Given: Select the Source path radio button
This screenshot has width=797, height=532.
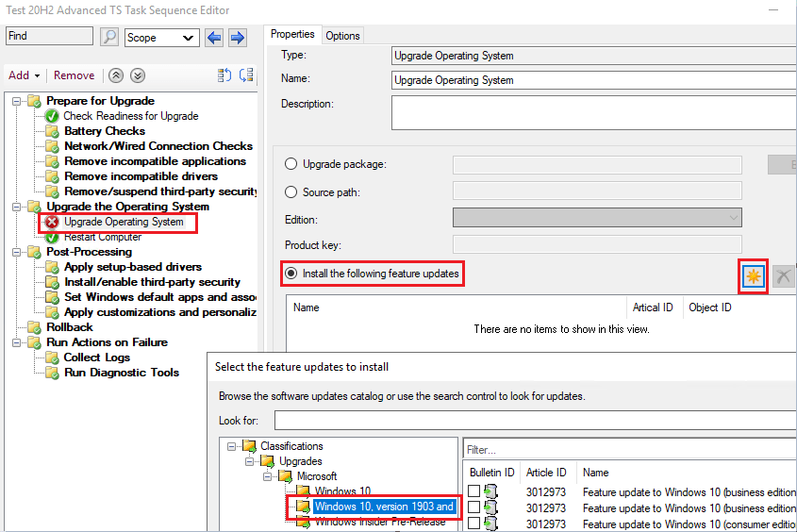Looking at the screenshot, I should point(291,192).
